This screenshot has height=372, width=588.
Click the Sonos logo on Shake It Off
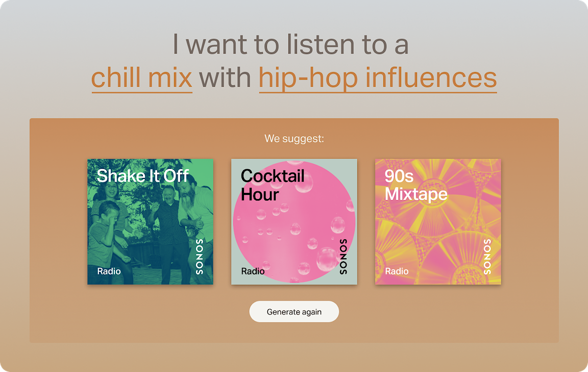200,257
